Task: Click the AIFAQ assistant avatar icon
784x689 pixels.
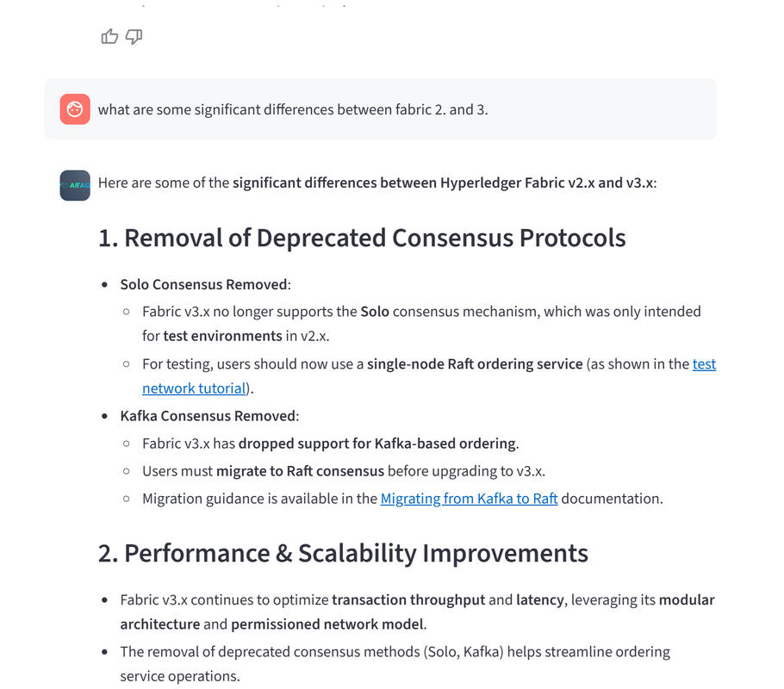Action: click(75, 185)
